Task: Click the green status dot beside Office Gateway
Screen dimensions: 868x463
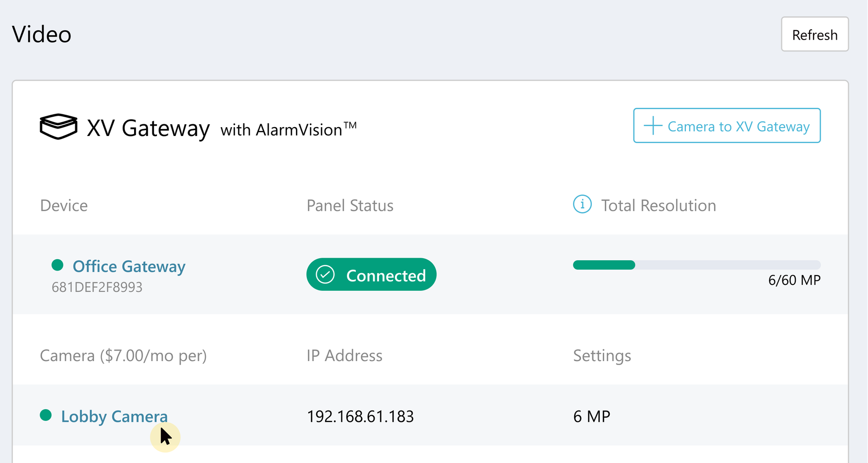Action: (x=57, y=265)
